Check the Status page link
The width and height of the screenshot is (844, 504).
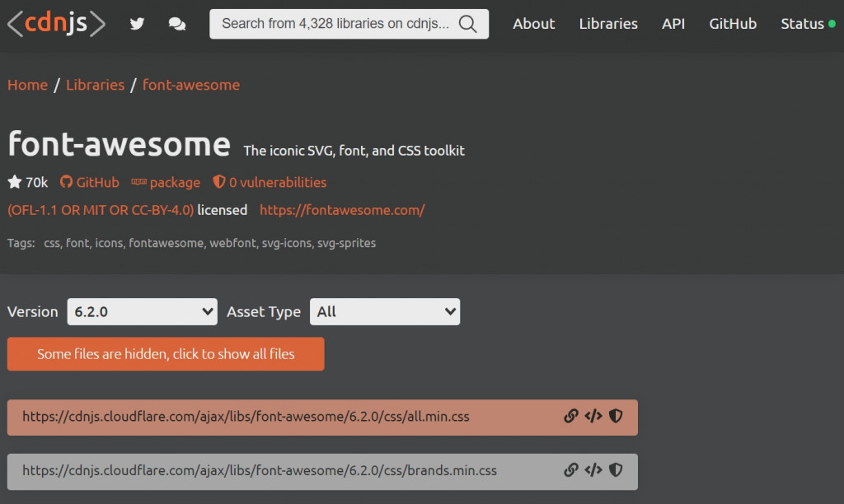click(x=808, y=24)
